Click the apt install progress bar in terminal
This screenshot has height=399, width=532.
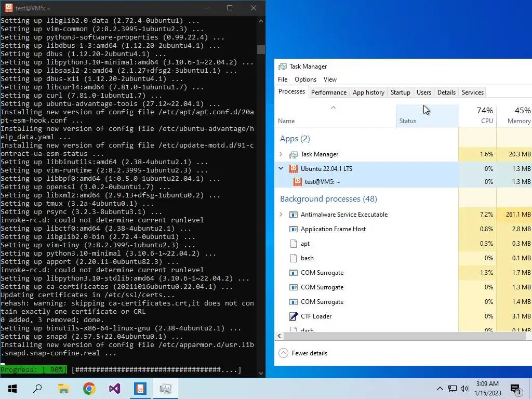tap(121, 369)
